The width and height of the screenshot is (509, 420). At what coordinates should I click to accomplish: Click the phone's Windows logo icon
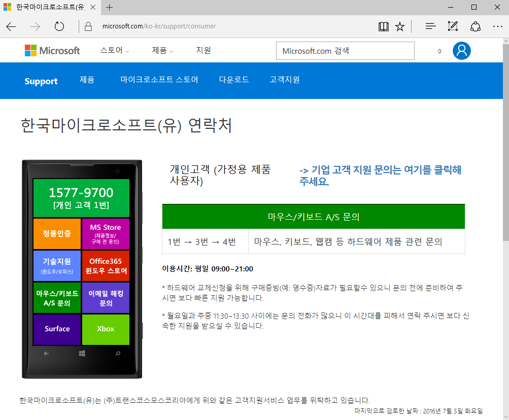pyautogui.click(x=82, y=354)
